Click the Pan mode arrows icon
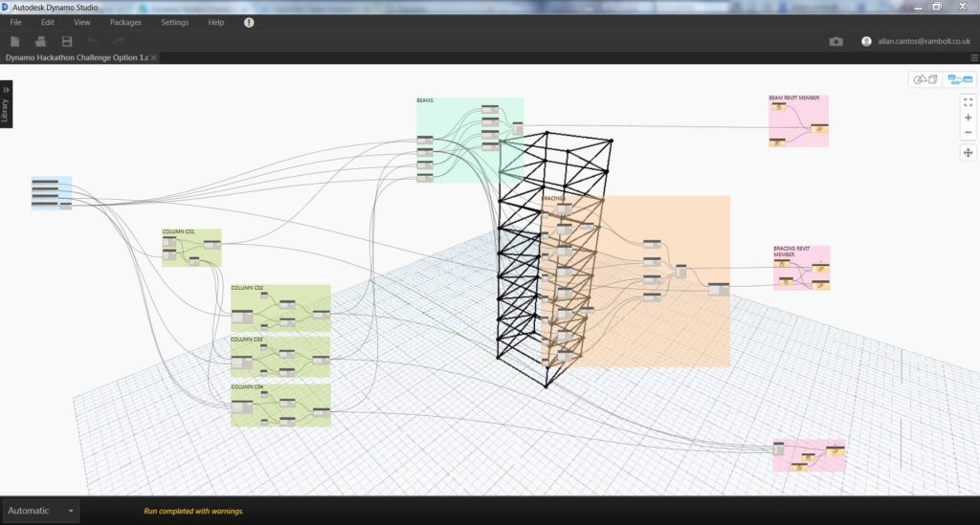Image resolution: width=980 pixels, height=525 pixels. (x=968, y=153)
